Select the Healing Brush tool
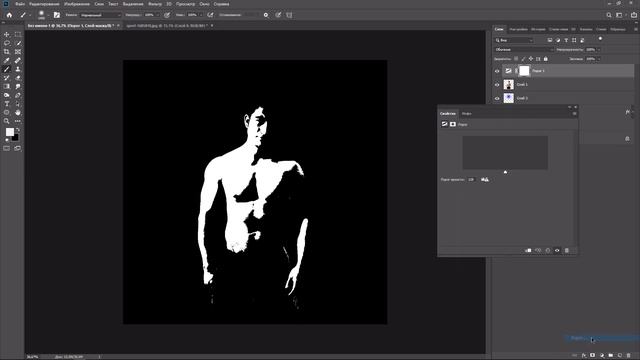Screen dimensions: 640x360 pyautogui.click(x=18, y=60)
